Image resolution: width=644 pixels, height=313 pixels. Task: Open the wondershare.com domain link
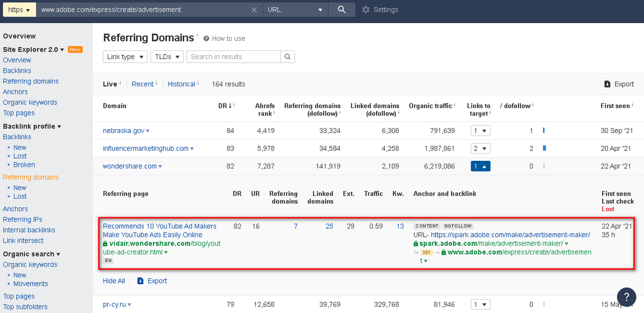(130, 166)
